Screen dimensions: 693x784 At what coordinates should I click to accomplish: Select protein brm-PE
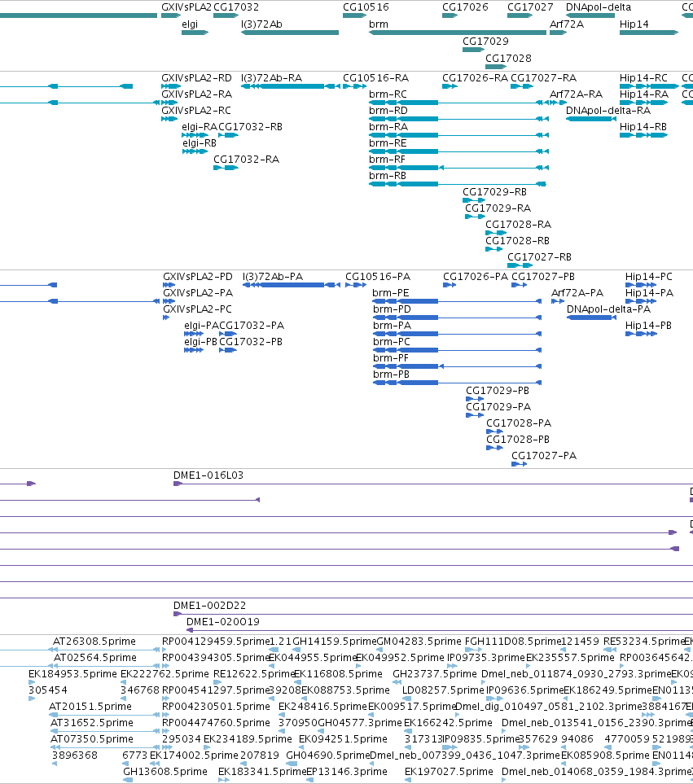pyautogui.click(x=457, y=301)
